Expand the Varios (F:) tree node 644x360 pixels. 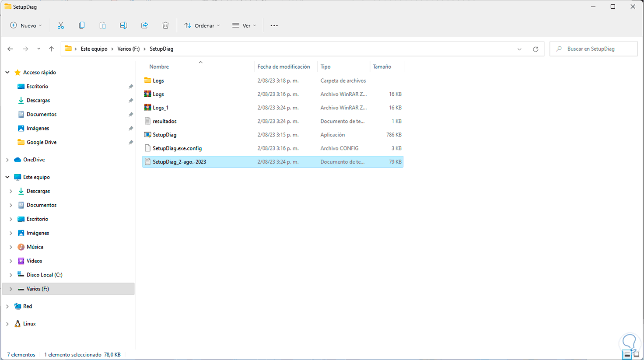click(11, 289)
